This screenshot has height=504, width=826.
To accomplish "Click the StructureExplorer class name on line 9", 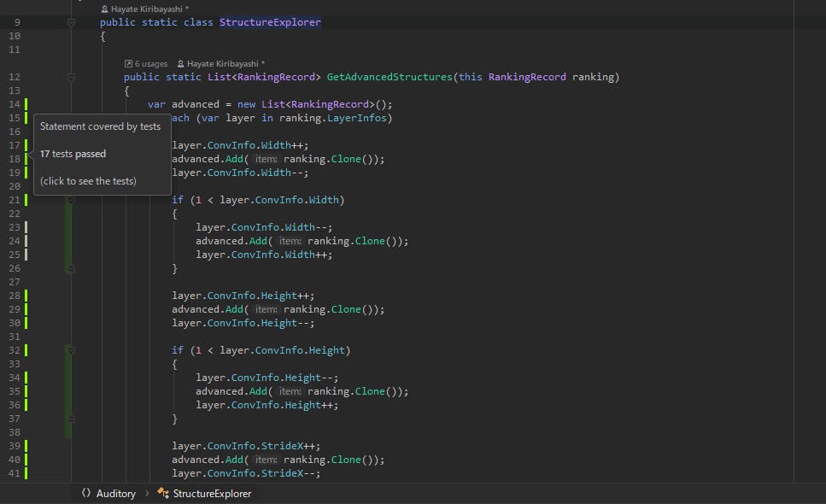I will click(270, 22).
